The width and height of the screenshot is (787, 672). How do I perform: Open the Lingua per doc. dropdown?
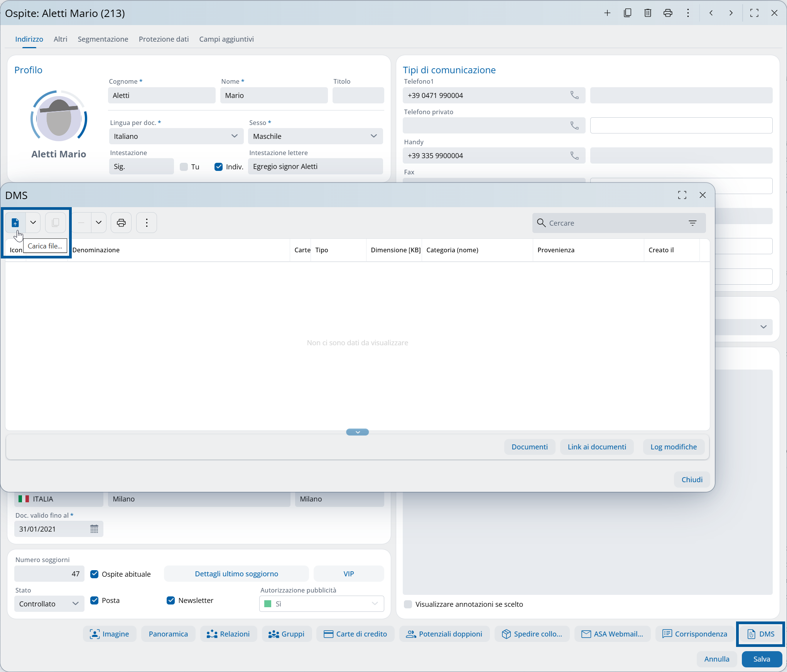[x=234, y=136]
